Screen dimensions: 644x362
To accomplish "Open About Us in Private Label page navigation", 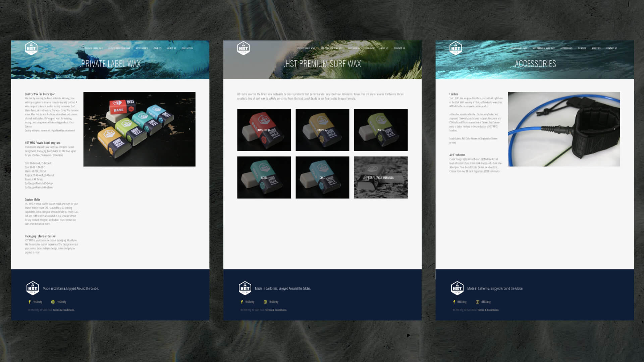I will pyautogui.click(x=172, y=48).
